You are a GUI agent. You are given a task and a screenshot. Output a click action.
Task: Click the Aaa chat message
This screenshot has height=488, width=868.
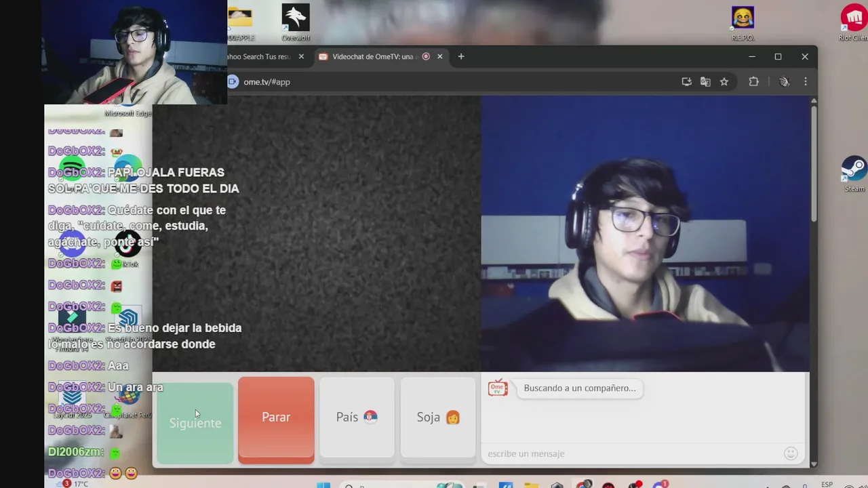(x=118, y=366)
